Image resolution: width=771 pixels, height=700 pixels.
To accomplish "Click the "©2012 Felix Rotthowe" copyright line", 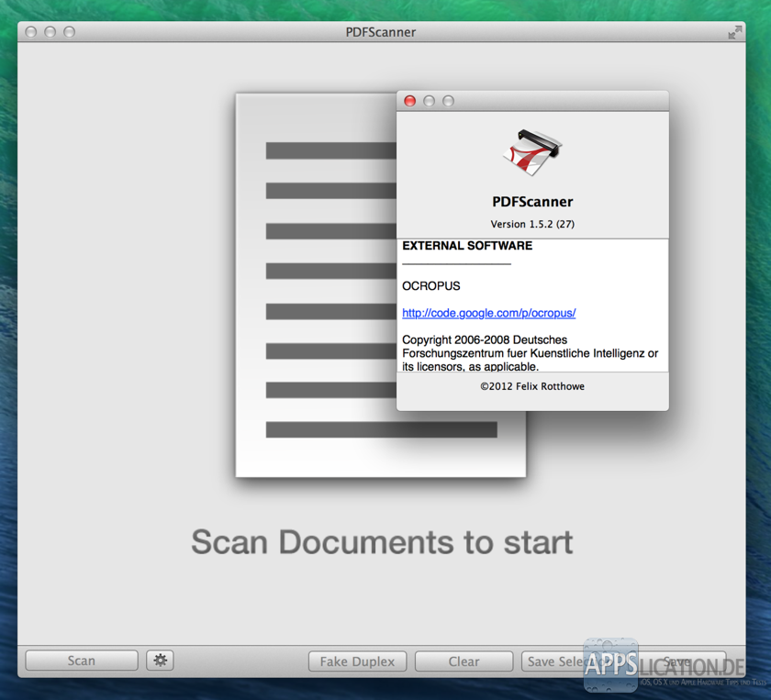I will click(532, 386).
